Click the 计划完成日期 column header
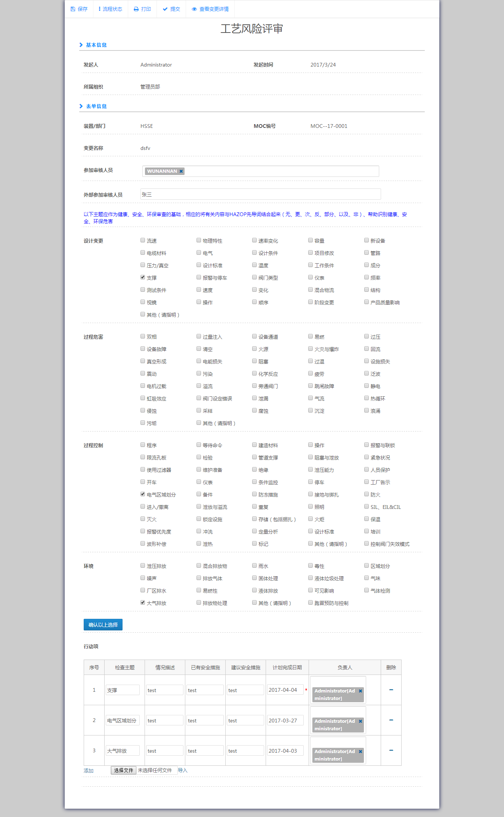 point(287,667)
